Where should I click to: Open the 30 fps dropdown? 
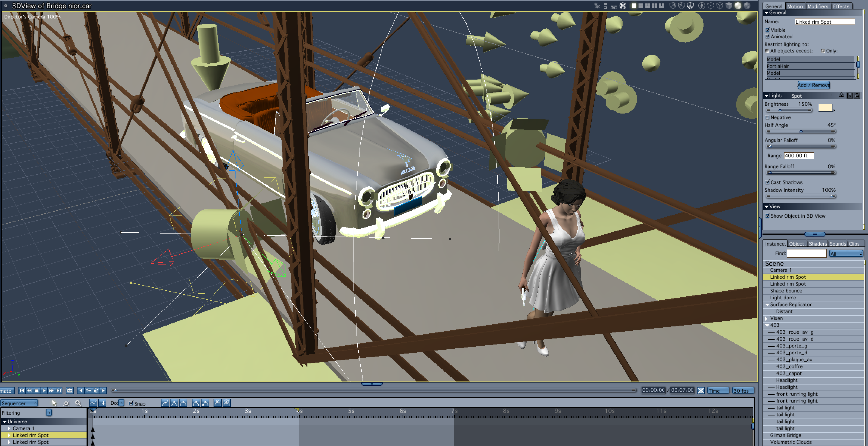(x=743, y=391)
